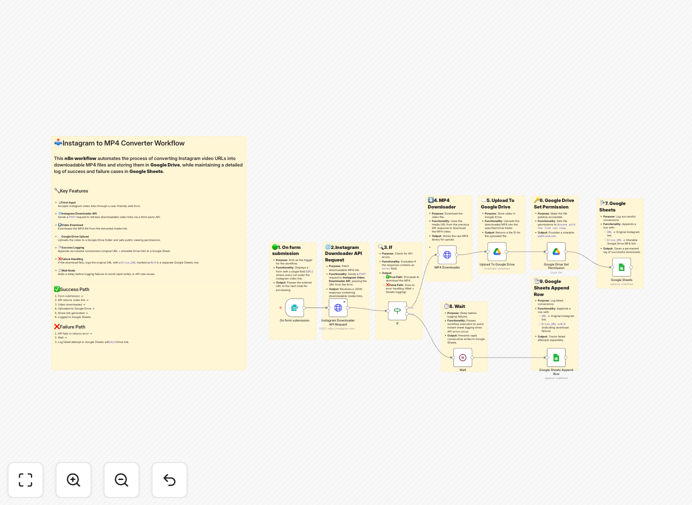Select the On form submission trigger node
Screen dimensions: 692x505
[294, 308]
